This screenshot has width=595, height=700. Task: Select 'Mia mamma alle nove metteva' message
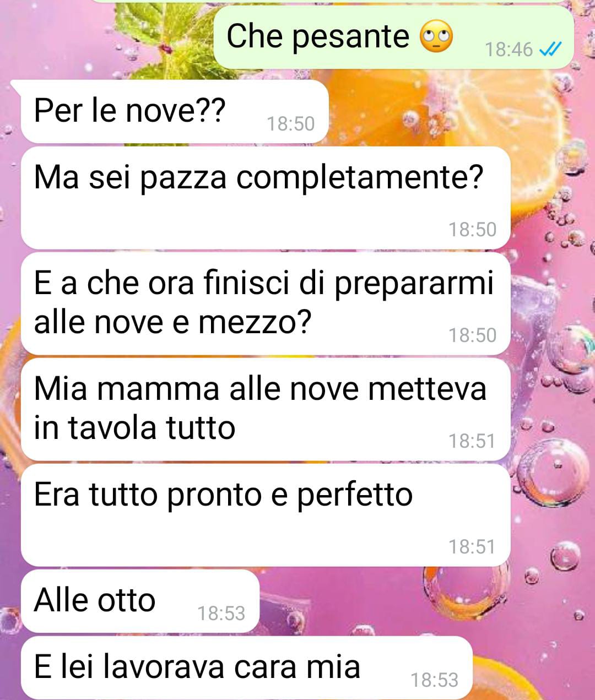[266, 409]
